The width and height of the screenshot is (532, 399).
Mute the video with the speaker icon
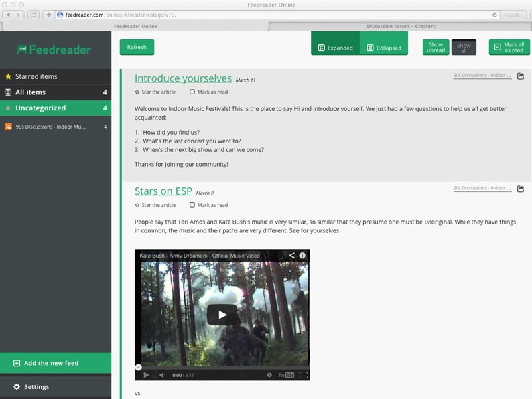pyautogui.click(x=161, y=375)
